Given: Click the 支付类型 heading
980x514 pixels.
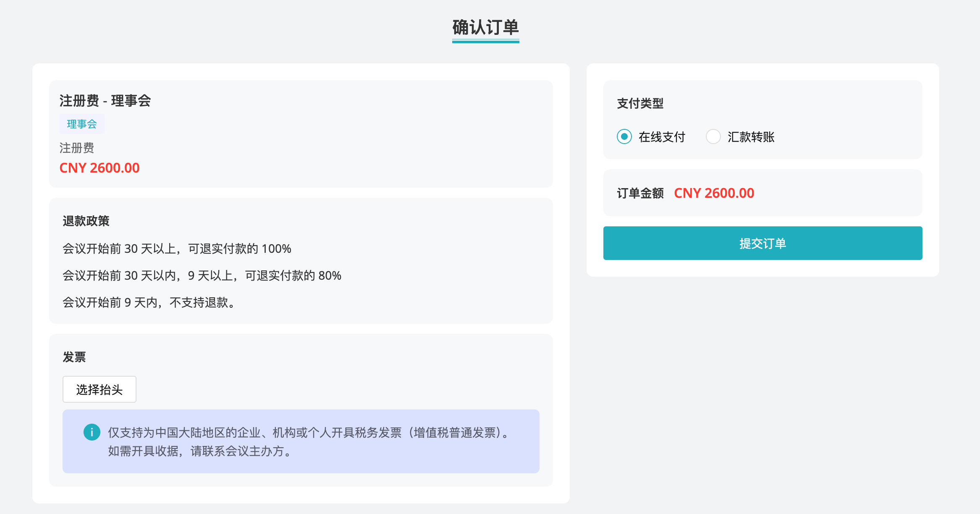Looking at the screenshot, I should 640,103.
